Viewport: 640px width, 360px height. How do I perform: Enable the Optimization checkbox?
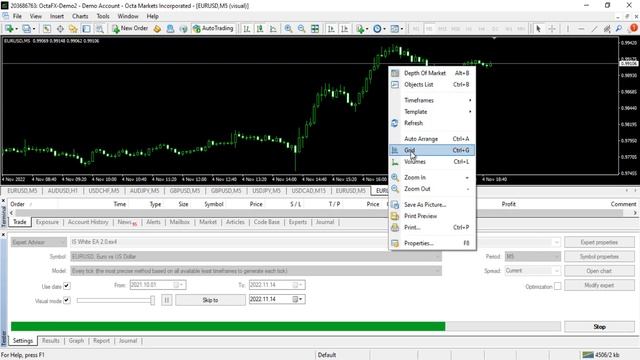(558, 286)
